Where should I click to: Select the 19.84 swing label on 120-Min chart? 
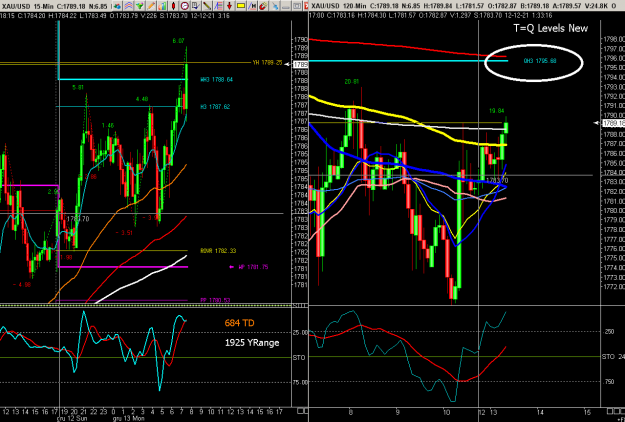point(496,111)
